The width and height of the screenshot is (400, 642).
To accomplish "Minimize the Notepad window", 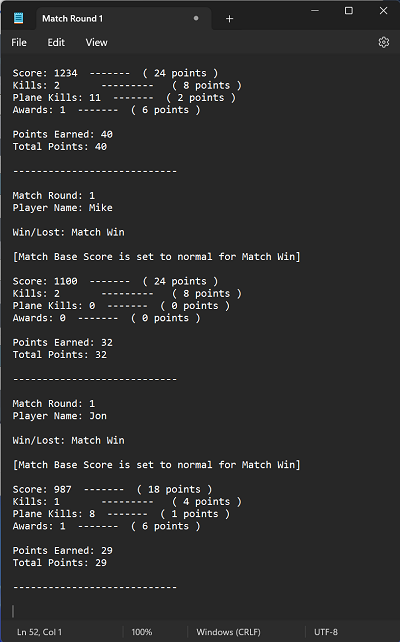I will [x=314, y=11].
